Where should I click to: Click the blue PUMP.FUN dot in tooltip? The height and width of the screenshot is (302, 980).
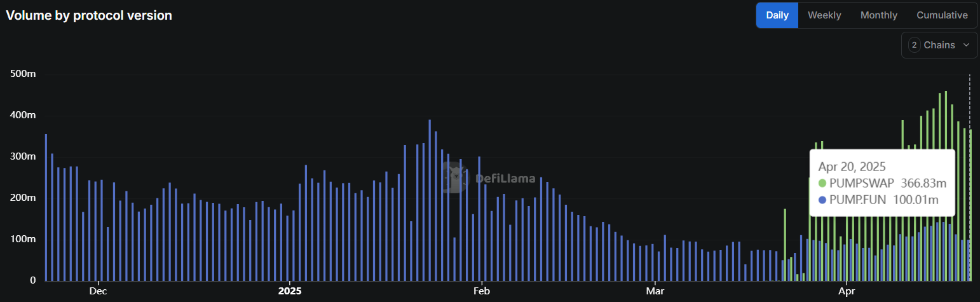click(822, 200)
